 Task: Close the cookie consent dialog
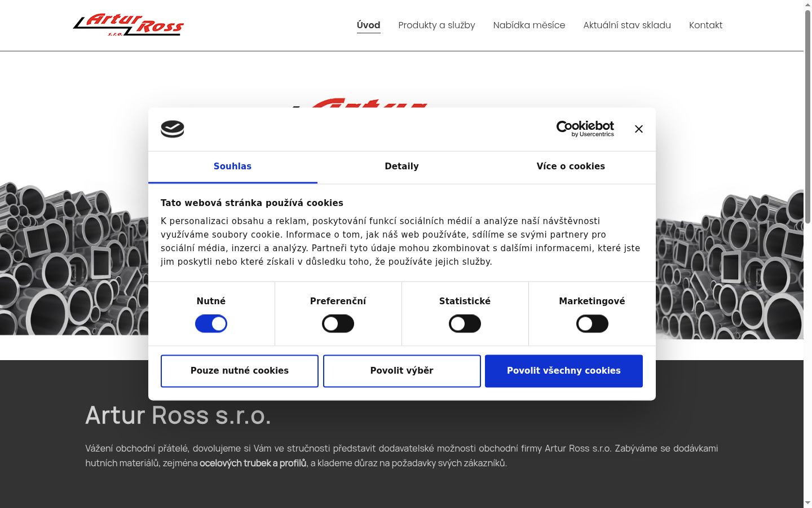[x=639, y=129]
